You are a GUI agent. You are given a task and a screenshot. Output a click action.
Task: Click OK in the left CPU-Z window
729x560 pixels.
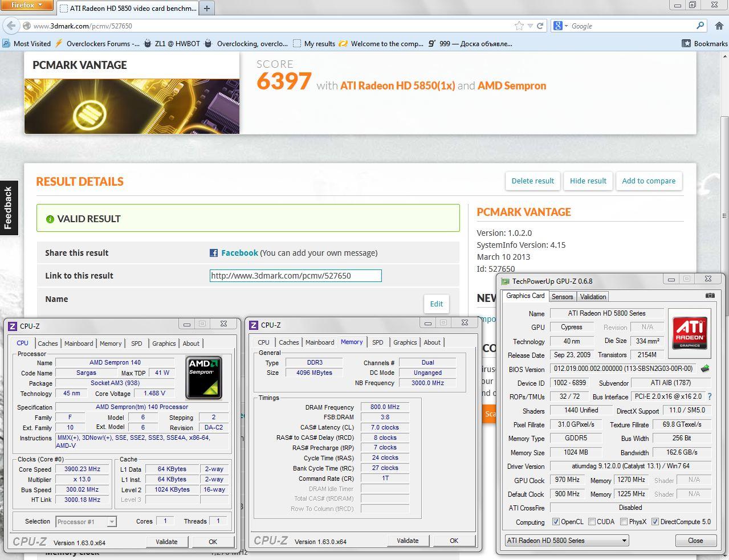click(x=213, y=542)
